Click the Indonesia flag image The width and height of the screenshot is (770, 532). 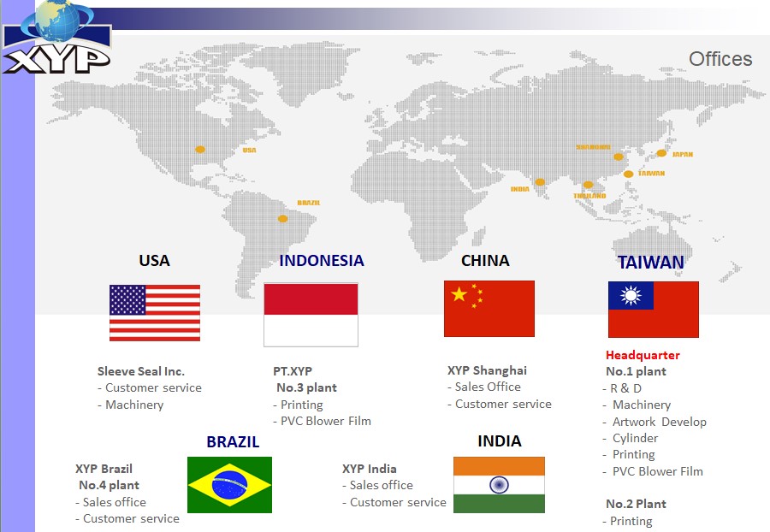point(311,315)
